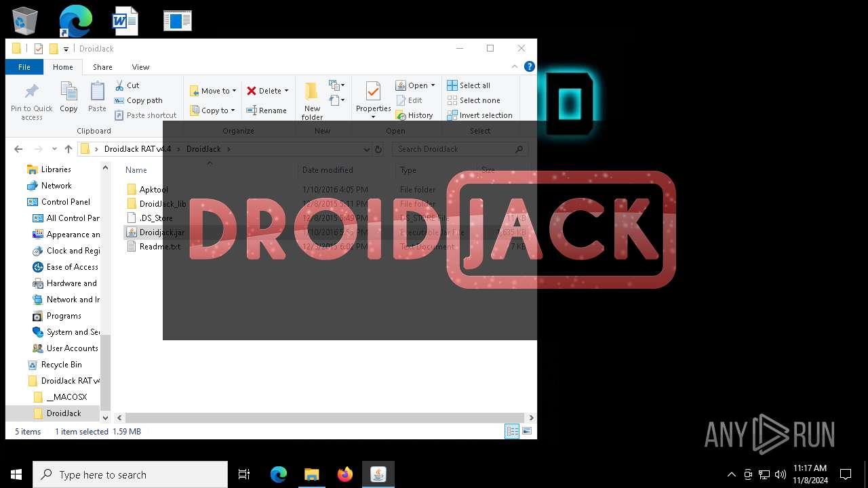The width and height of the screenshot is (868, 488).
Task: Click the Cut scissors command
Action: tap(127, 85)
